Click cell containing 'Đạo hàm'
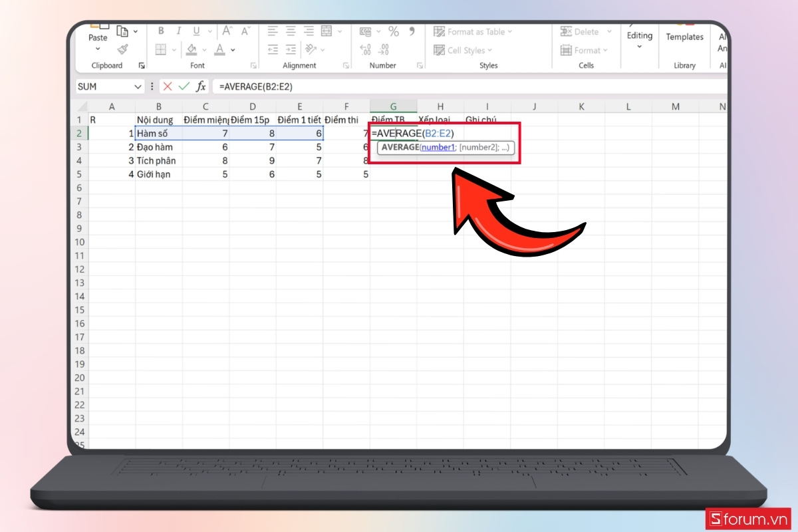 [x=159, y=147]
